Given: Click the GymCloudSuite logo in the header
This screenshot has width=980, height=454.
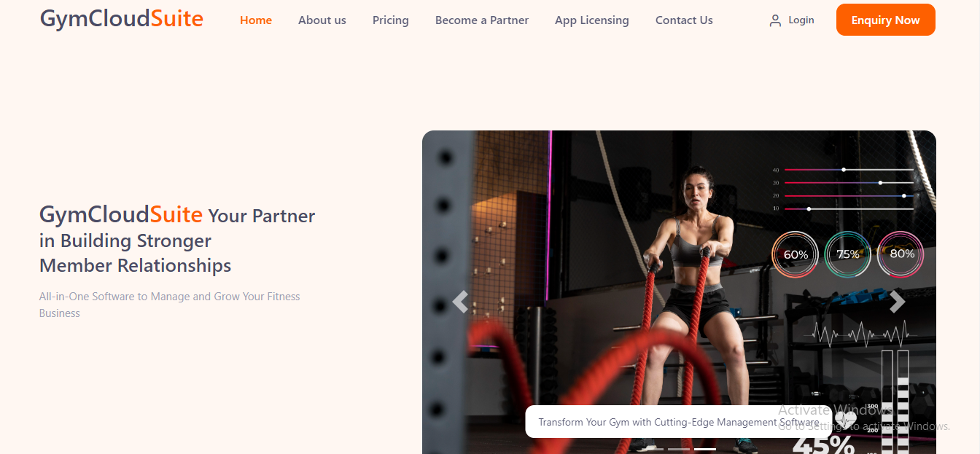Looking at the screenshot, I should 122,19.
